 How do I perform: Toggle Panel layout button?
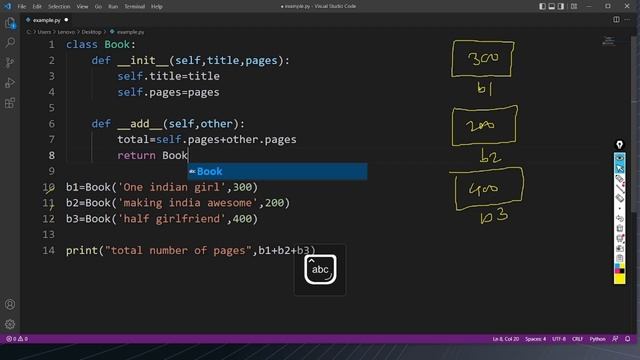[551, 6]
